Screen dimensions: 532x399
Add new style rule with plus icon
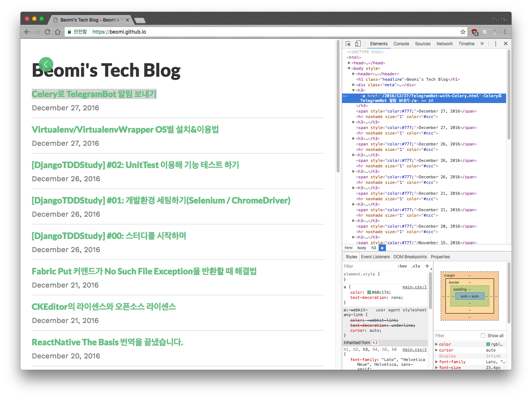[427, 266]
